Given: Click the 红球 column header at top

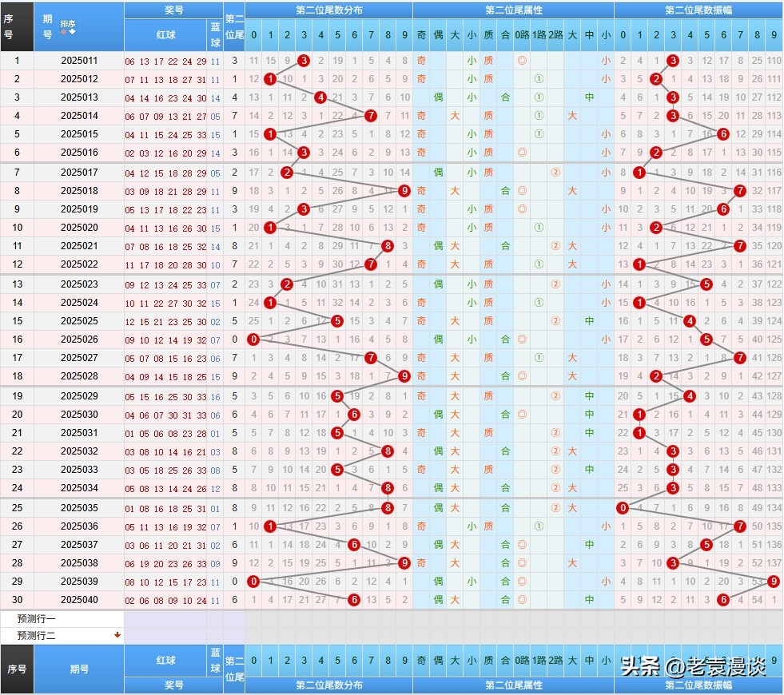Looking at the screenshot, I should point(165,35).
